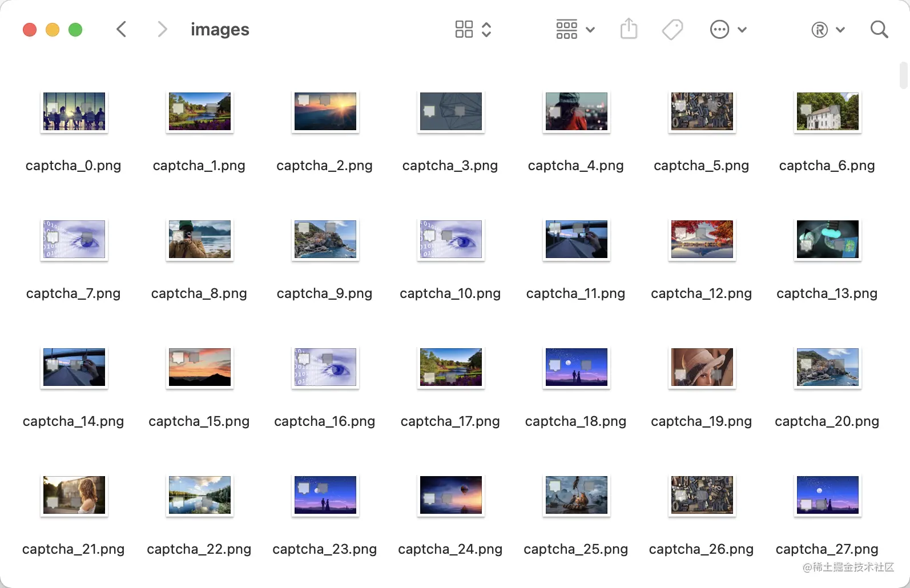Image resolution: width=910 pixels, height=588 pixels.
Task: Click the file name captcha_23.png
Action: 325,549
